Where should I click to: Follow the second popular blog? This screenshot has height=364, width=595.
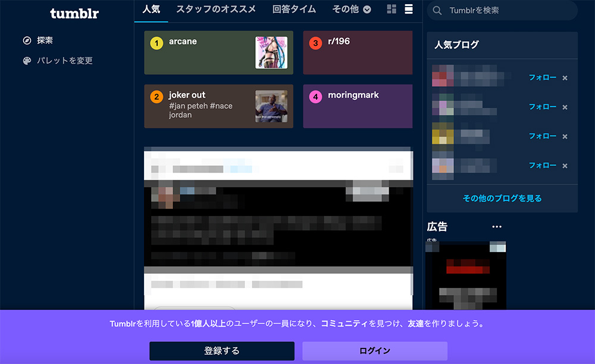coord(543,107)
